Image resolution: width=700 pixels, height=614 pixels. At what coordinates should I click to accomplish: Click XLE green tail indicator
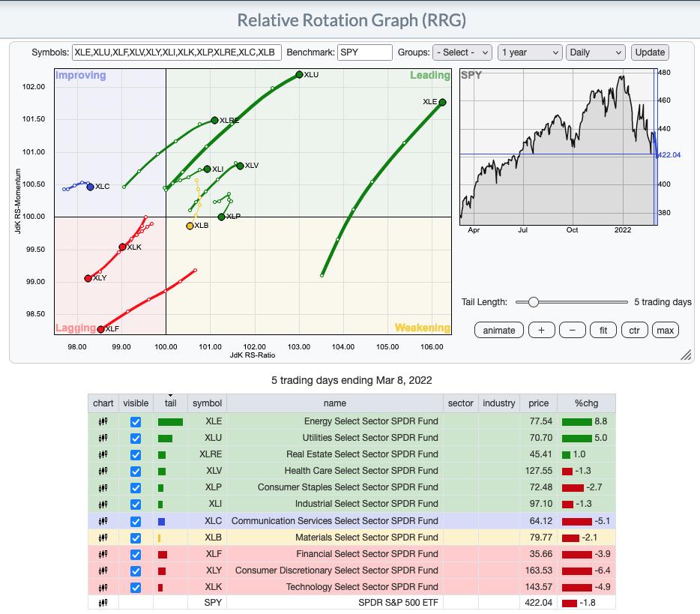[x=170, y=421]
